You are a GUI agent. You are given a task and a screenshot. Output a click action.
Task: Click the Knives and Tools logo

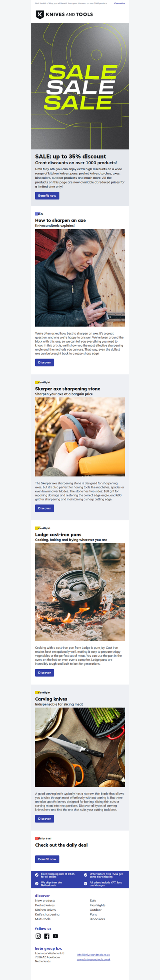(64, 14)
